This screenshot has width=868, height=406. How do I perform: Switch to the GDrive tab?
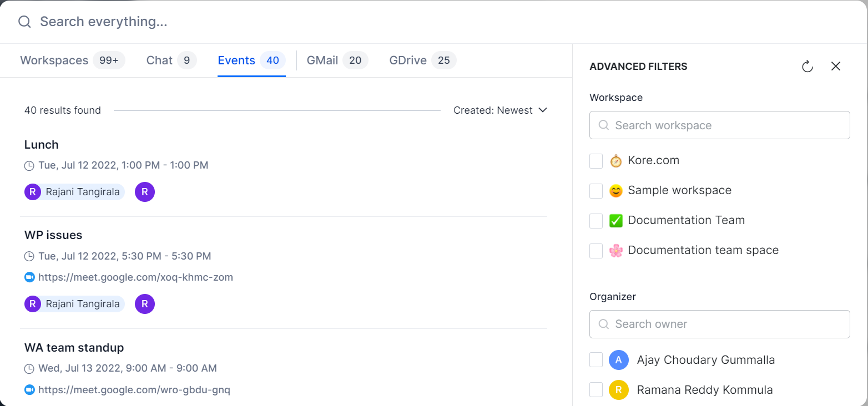tap(408, 60)
